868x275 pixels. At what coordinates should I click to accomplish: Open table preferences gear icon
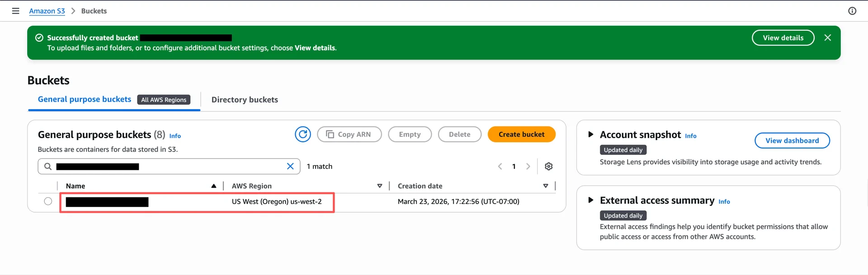(x=549, y=166)
